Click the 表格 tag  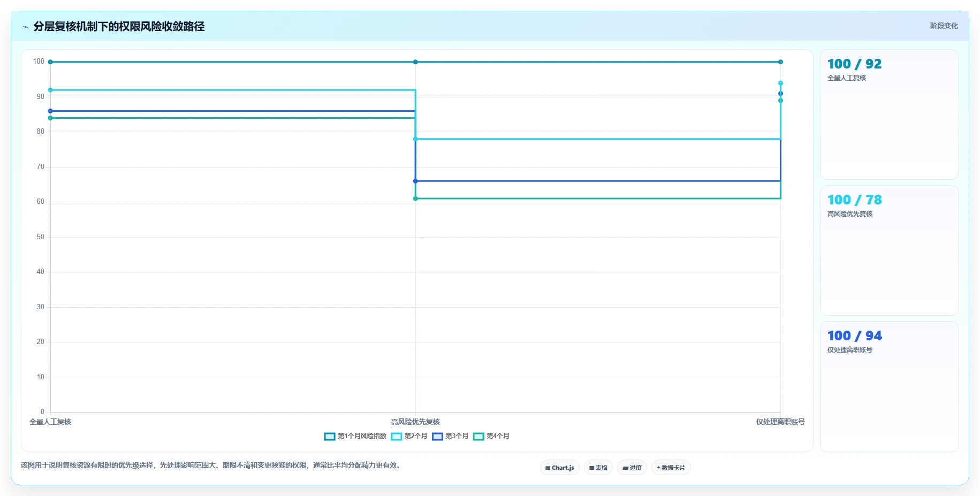coord(598,468)
